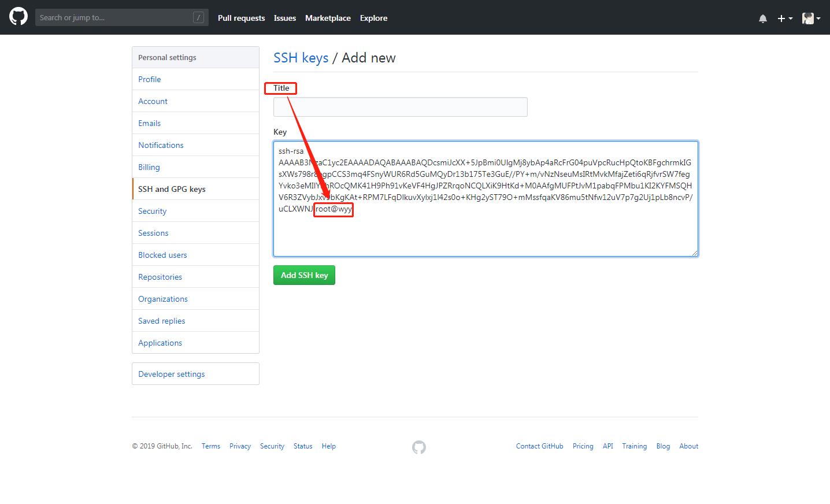Open the footer Pricing link
Image resolution: width=830 pixels, height=504 pixels.
[x=583, y=446]
